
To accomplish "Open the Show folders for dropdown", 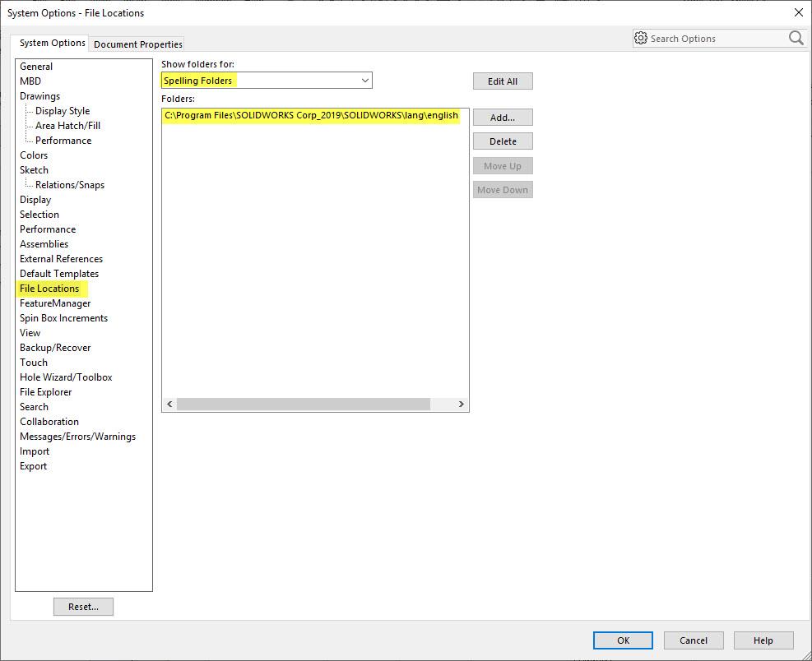I will click(x=364, y=80).
